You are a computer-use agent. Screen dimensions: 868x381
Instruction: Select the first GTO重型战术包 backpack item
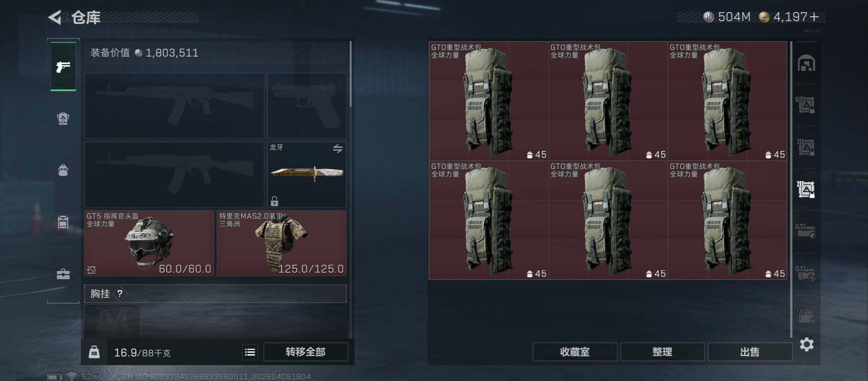(489, 101)
